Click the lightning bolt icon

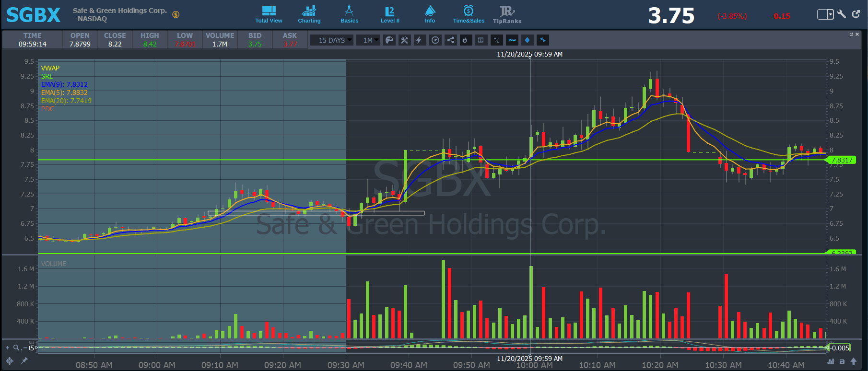pos(419,40)
